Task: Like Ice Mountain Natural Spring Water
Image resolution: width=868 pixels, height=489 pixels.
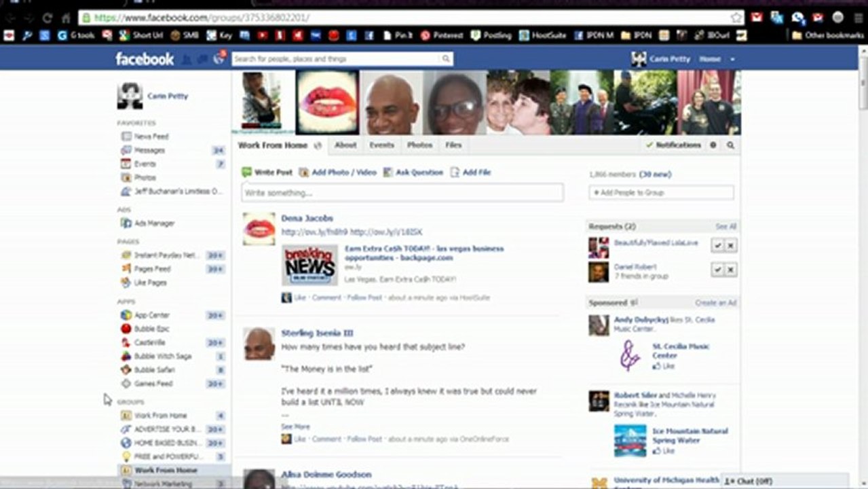Action: tap(664, 451)
